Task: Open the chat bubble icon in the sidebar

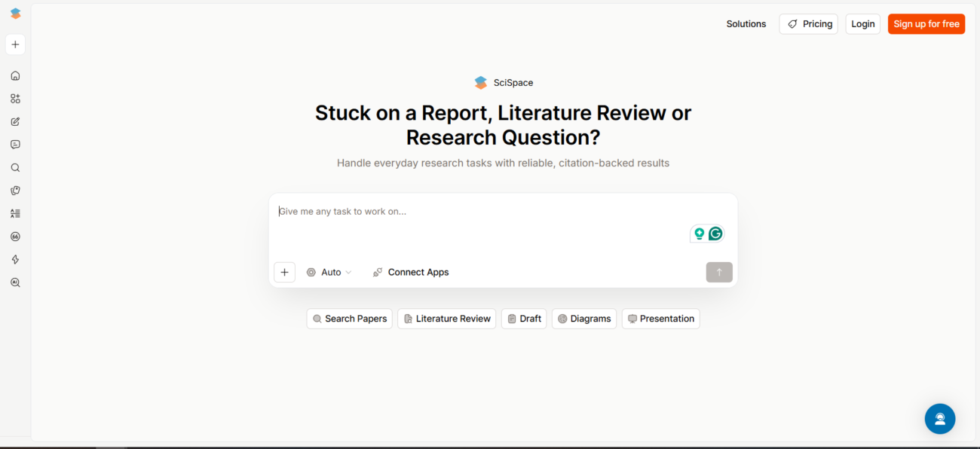Action: point(15,145)
